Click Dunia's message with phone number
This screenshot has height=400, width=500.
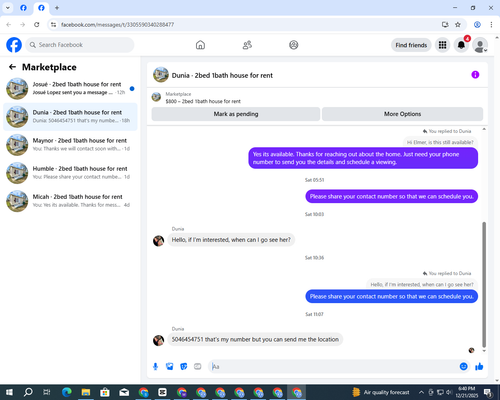[255, 339]
